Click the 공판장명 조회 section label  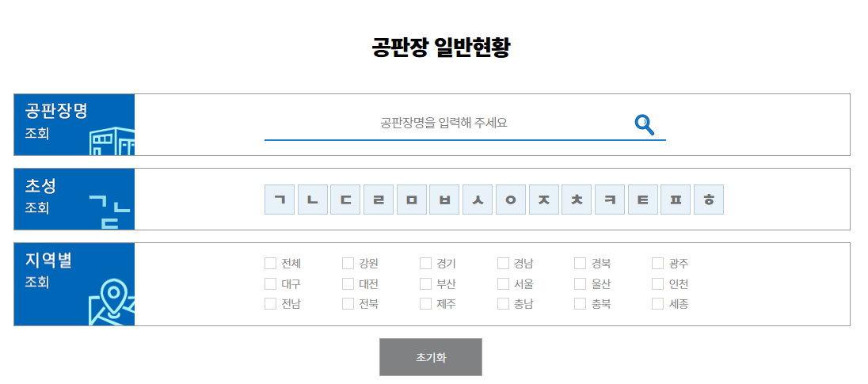(56, 120)
